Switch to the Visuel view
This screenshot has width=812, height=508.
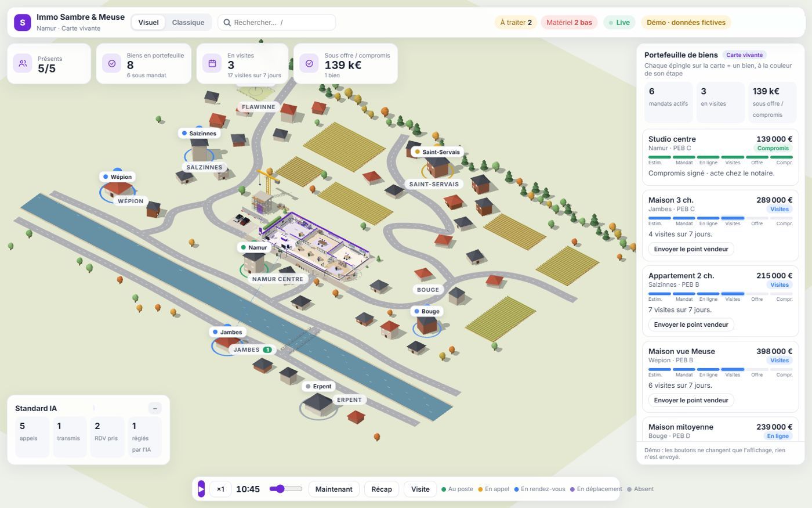pos(148,23)
